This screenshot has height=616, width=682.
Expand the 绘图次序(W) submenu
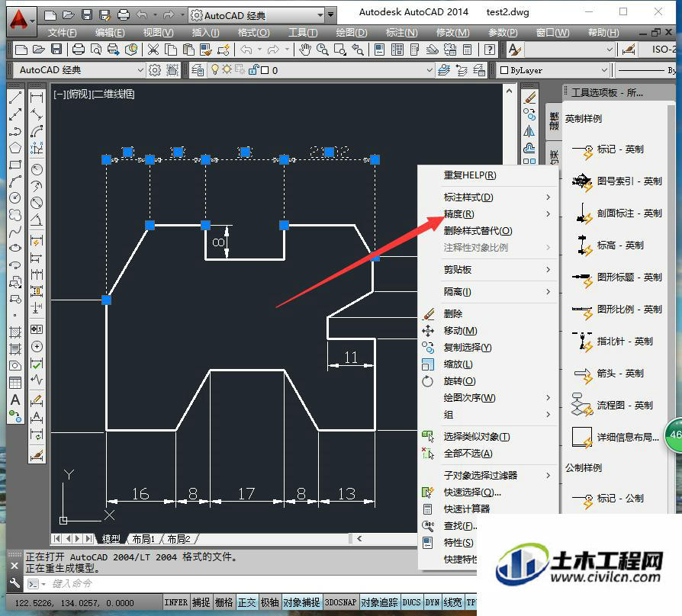488,398
